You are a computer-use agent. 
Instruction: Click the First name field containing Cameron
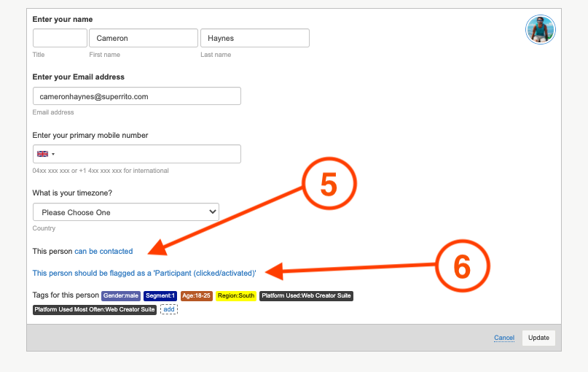[143, 38]
